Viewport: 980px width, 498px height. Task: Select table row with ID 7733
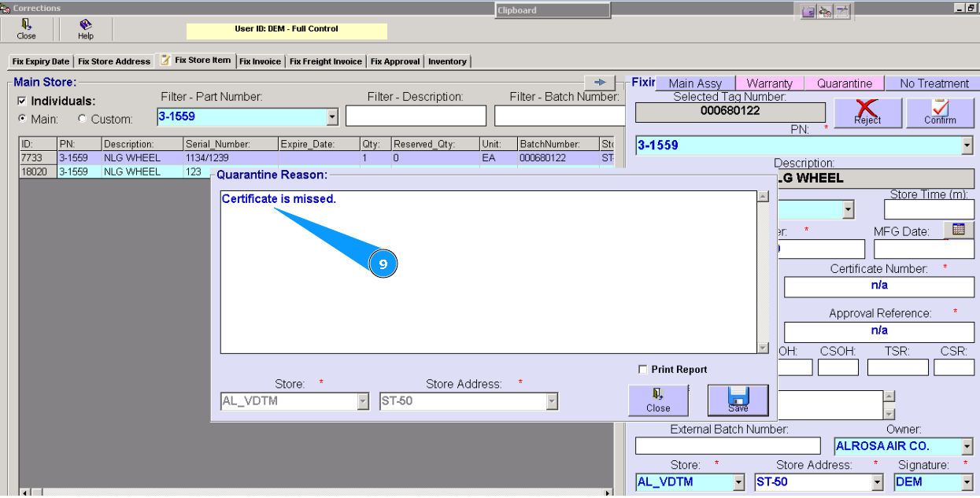316,158
